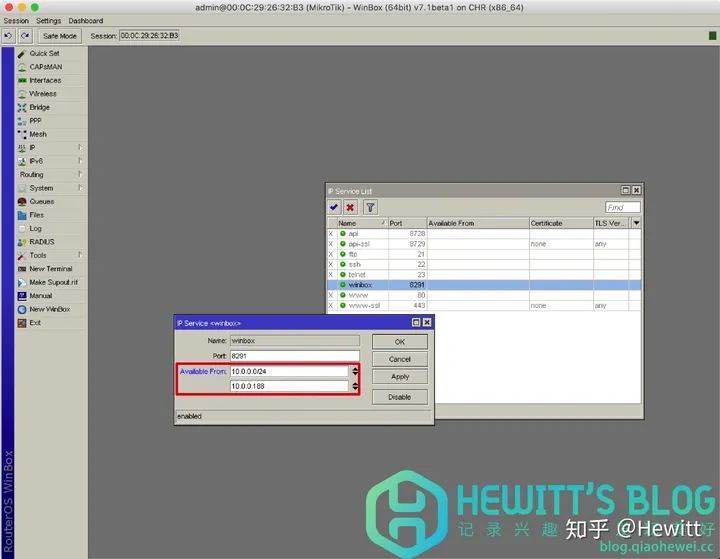Open the Dashboard menu
720x559 pixels.
86,21
